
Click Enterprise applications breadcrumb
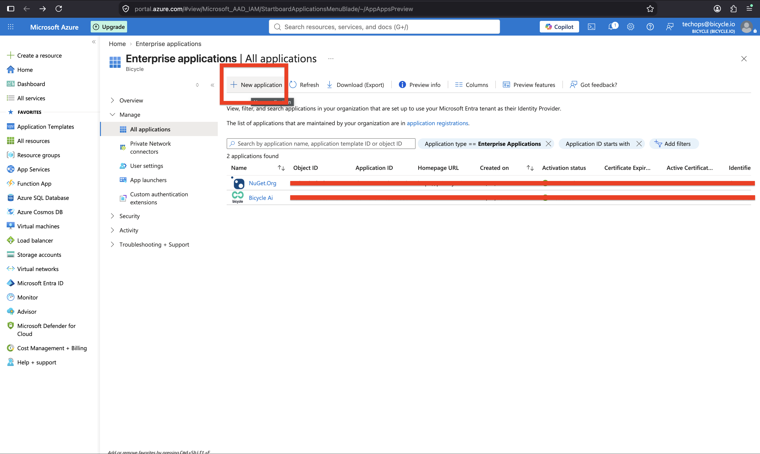[x=168, y=44]
